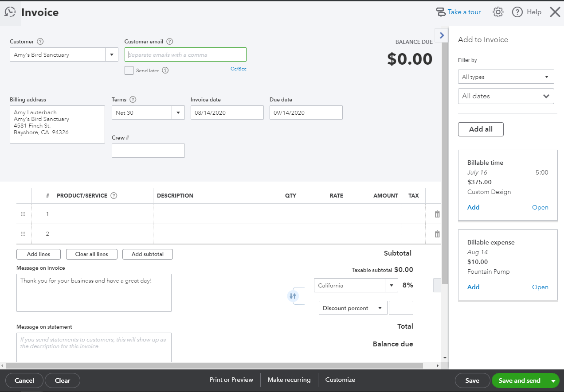Expand the Terms Net 30 dropdown

pyautogui.click(x=178, y=113)
